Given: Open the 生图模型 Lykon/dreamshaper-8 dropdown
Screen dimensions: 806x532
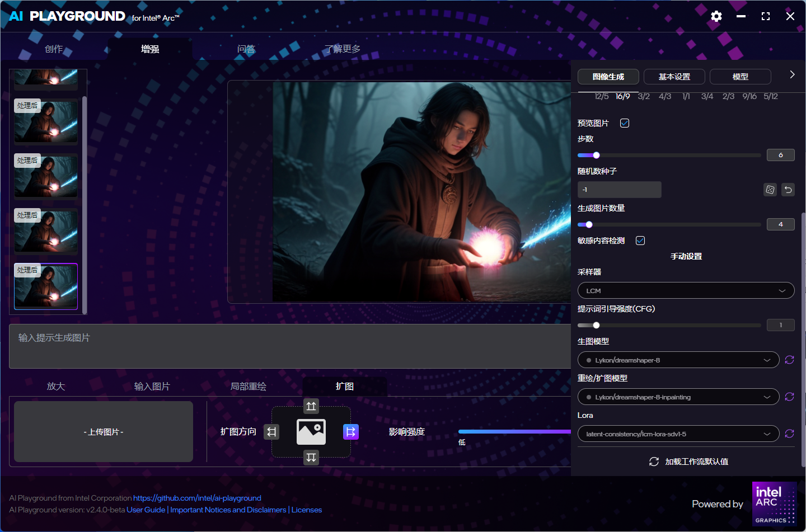Looking at the screenshot, I should click(678, 360).
